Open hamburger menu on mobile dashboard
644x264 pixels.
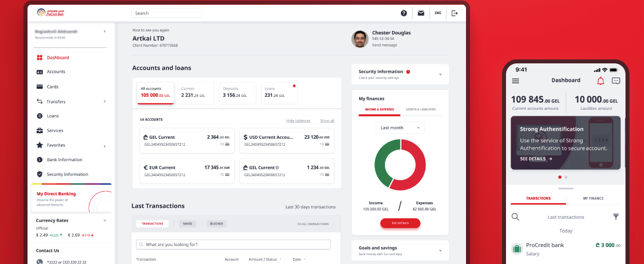coord(515,81)
